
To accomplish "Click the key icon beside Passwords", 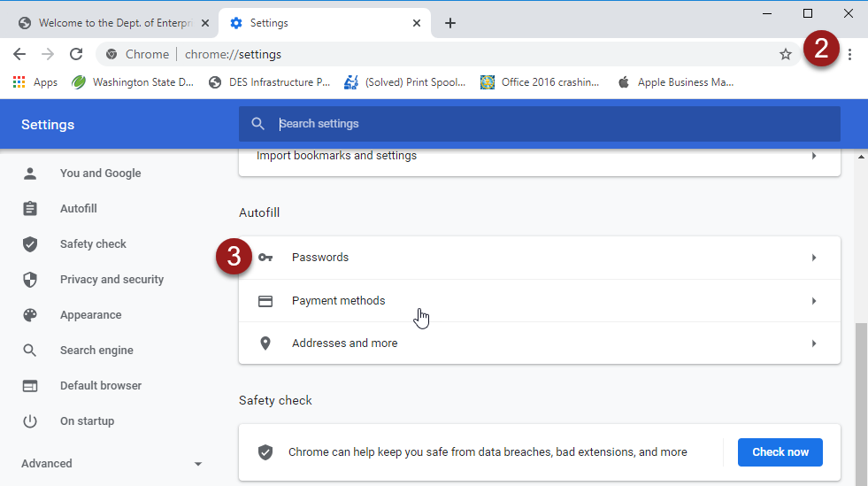I will [265, 258].
